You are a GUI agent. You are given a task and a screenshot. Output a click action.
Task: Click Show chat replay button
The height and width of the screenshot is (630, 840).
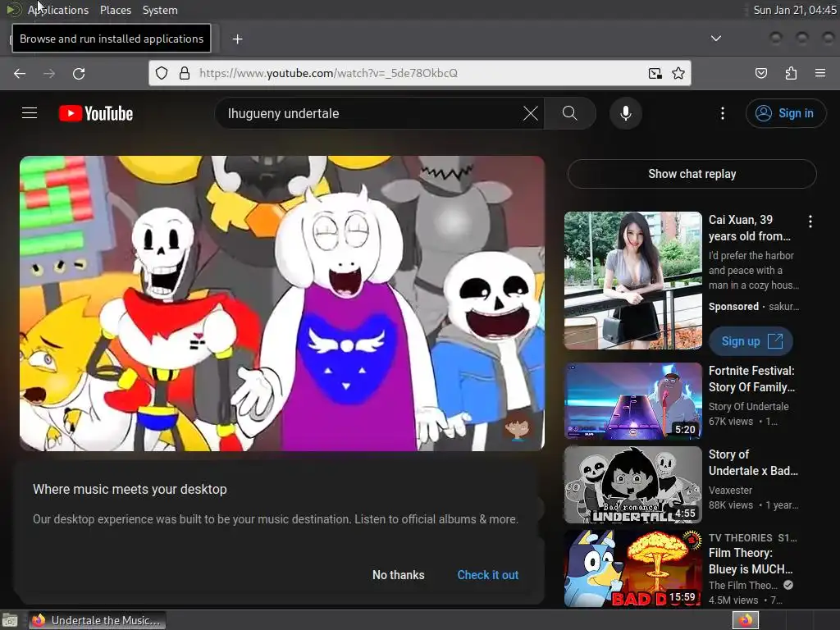click(x=692, y=174)
